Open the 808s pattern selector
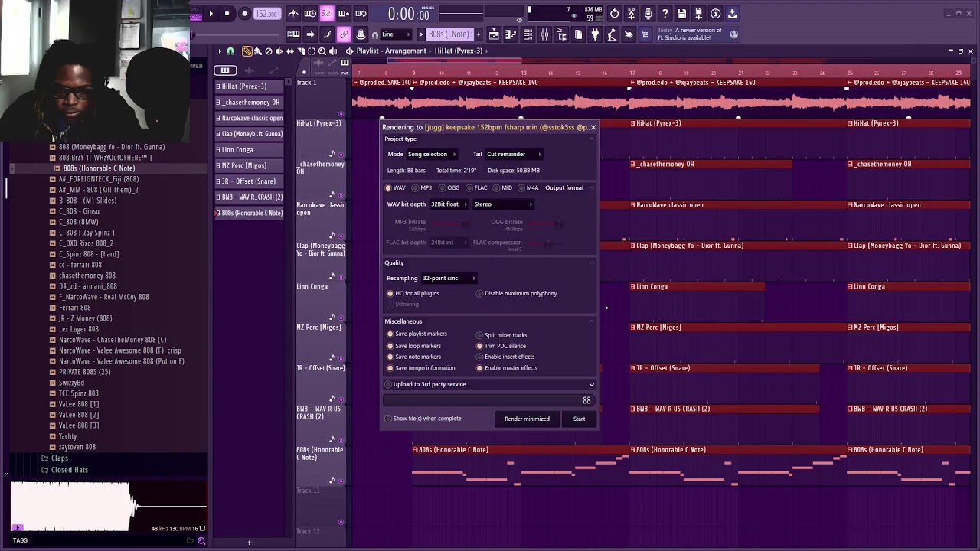Image resolution: width=980 pixels, height=551 pixels. tap(450, 34)
